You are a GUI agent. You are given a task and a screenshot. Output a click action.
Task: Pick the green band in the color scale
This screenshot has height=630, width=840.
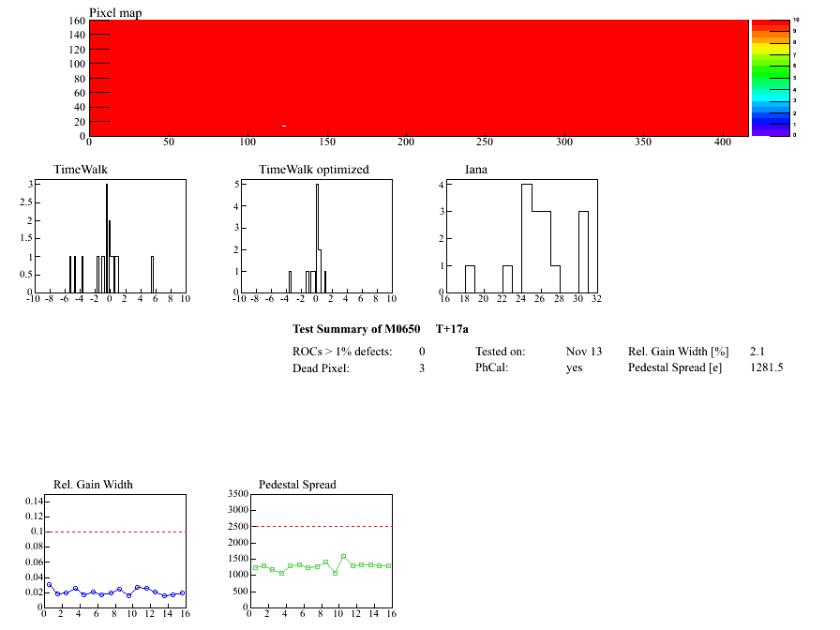point(771,71)
